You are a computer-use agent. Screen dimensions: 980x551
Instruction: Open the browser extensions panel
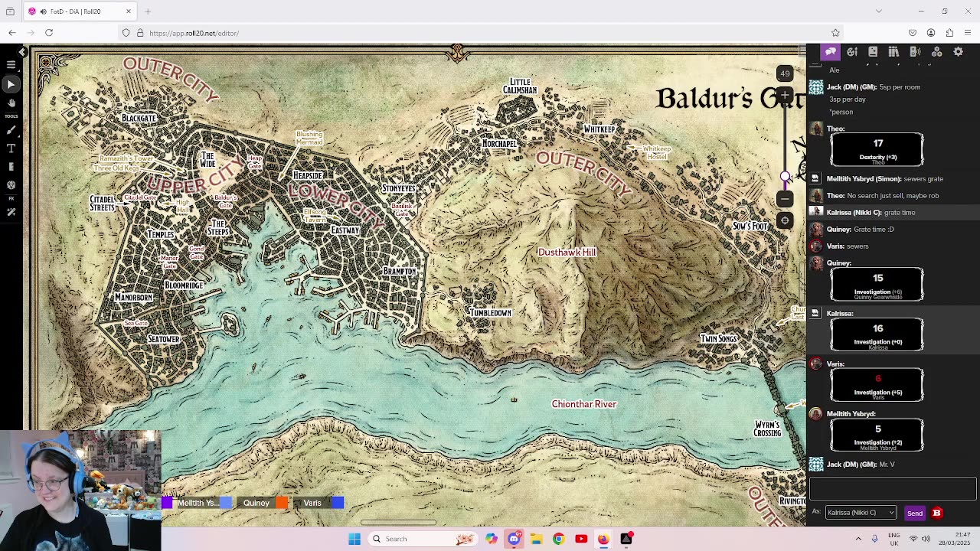949,33
